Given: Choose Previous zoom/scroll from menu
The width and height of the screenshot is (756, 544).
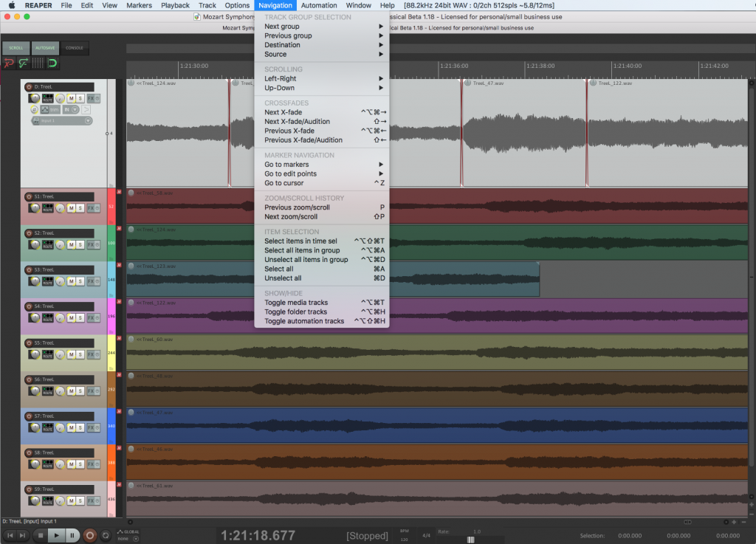Looking at the screenshot, I should 322,207.
